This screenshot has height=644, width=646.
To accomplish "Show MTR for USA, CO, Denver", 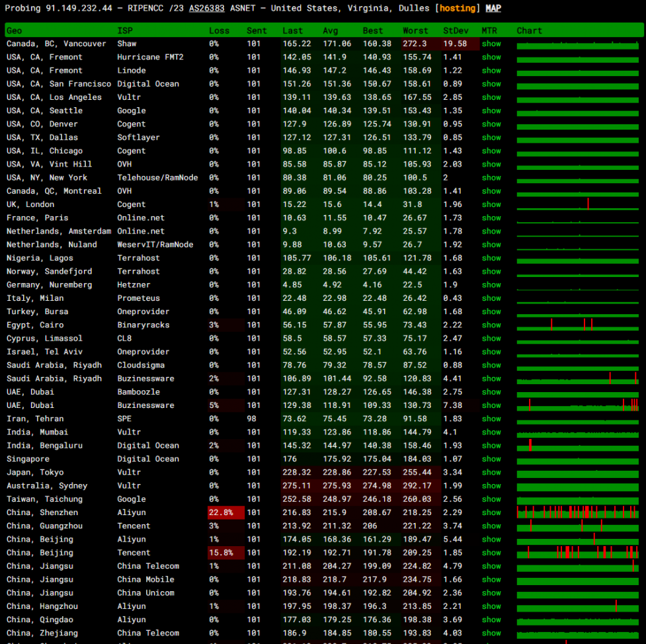I will (491, 124).
